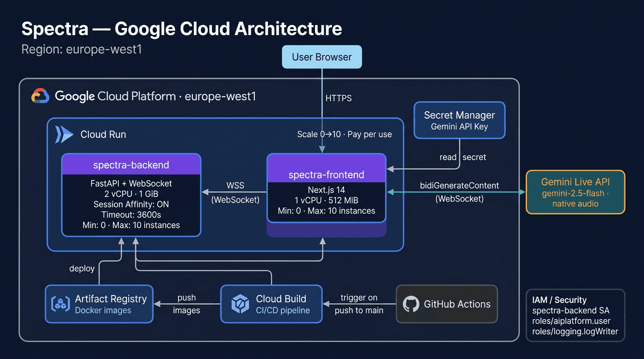Open the User Browser node

(322, 57)
